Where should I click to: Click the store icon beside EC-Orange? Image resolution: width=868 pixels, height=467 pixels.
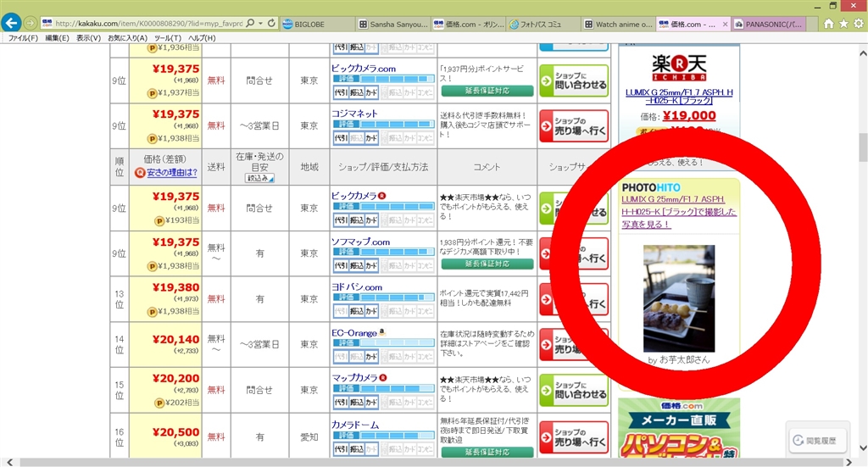[382, 332]
